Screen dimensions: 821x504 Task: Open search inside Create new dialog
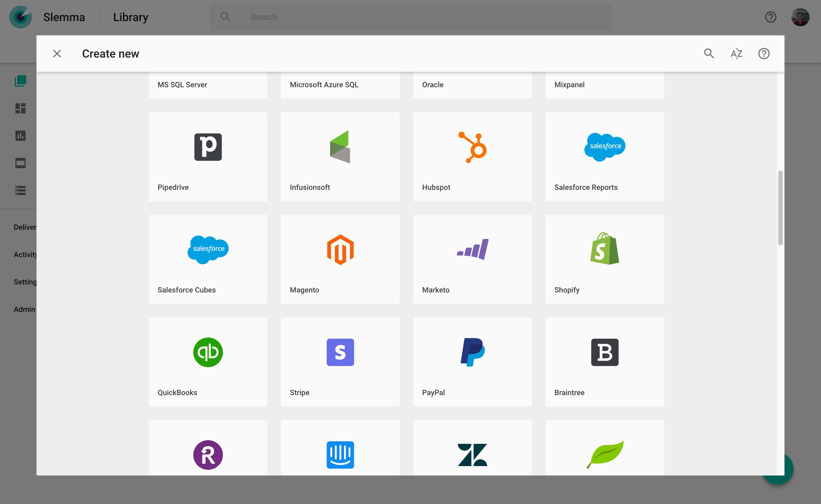pyautogui.click(x=709, y=54)
